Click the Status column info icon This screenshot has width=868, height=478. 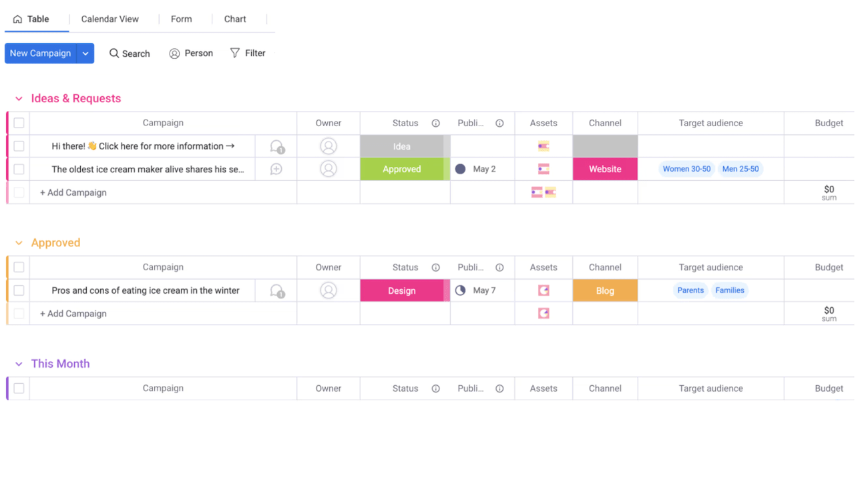(x=435, y=123)
